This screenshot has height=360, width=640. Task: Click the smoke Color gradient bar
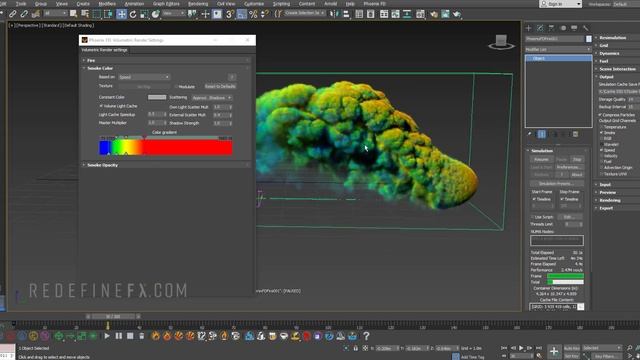tap(166, 147)
